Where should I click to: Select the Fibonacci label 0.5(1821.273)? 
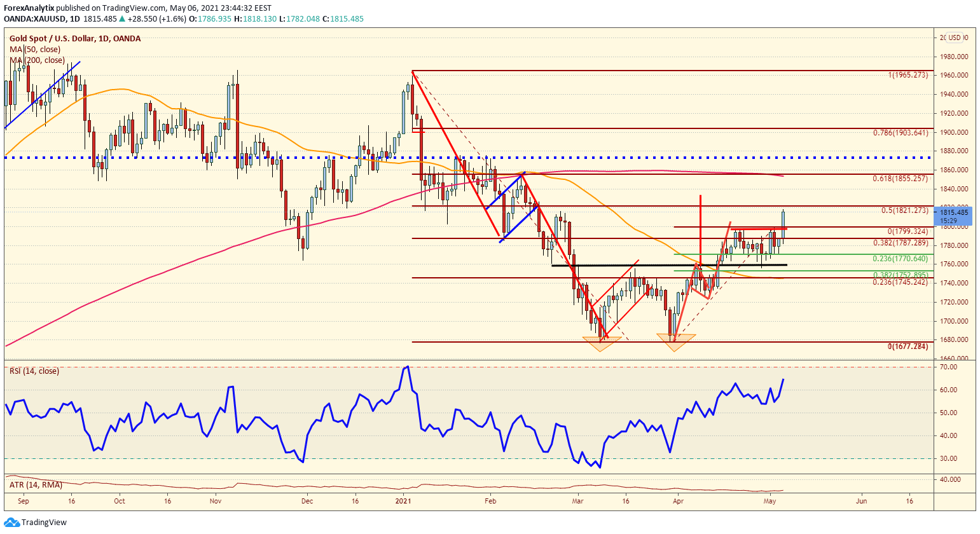tap(905, 210)
